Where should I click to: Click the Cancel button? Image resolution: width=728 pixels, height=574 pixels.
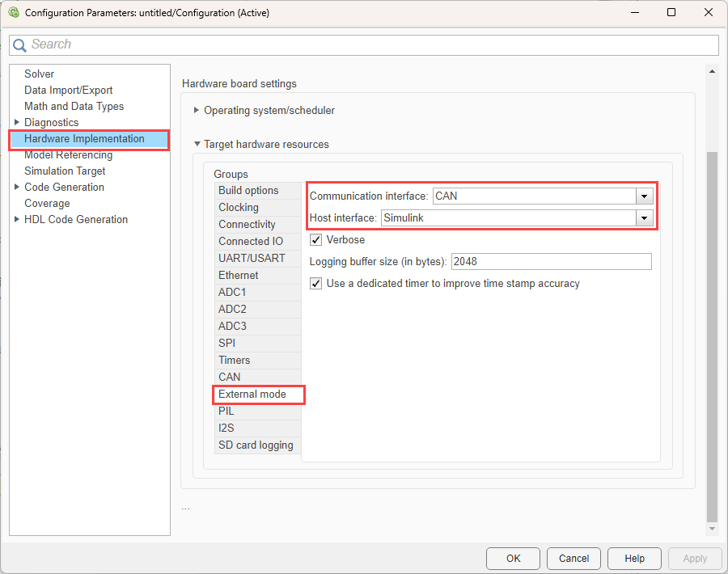574,559
